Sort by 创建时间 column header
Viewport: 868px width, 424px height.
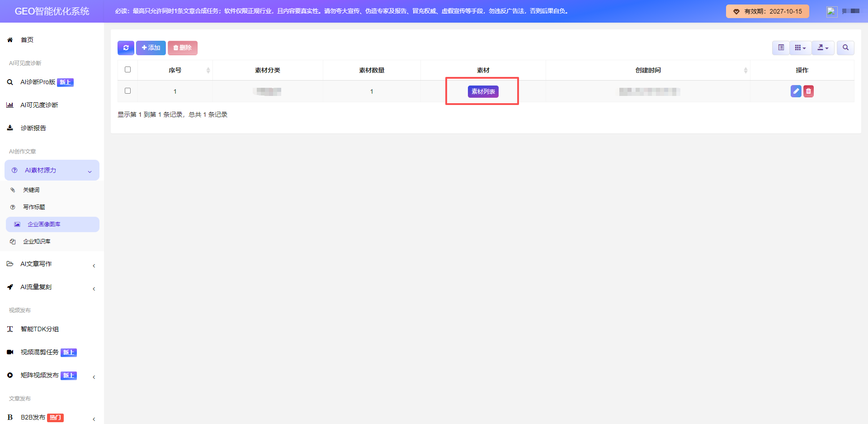coord(648,70)
